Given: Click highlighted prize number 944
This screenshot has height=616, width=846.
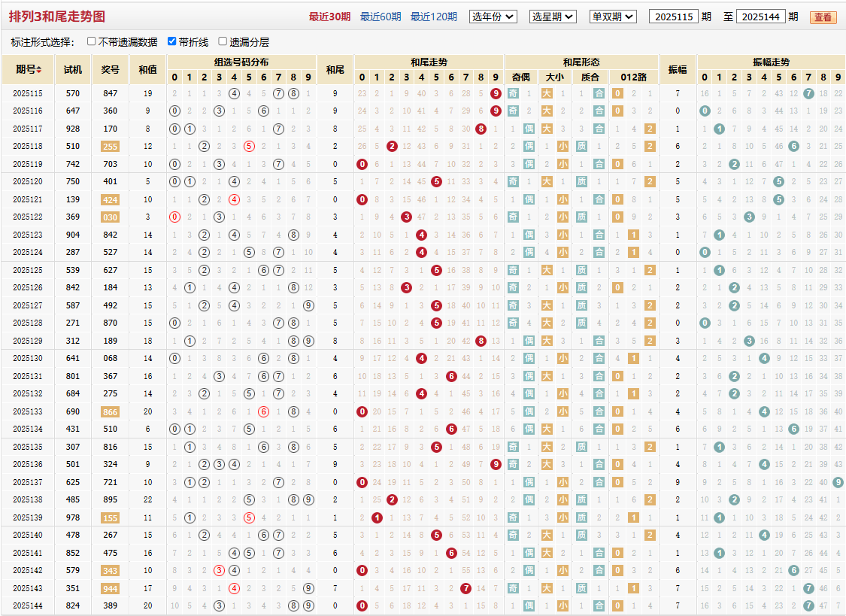Looking at the screenshot, I should pos(110,588).
